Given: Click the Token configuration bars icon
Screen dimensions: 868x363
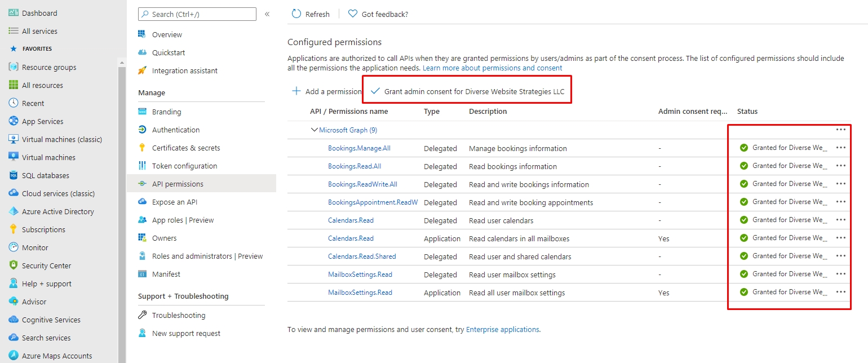Looking at the screenshot, I should (x=142, y=166).
